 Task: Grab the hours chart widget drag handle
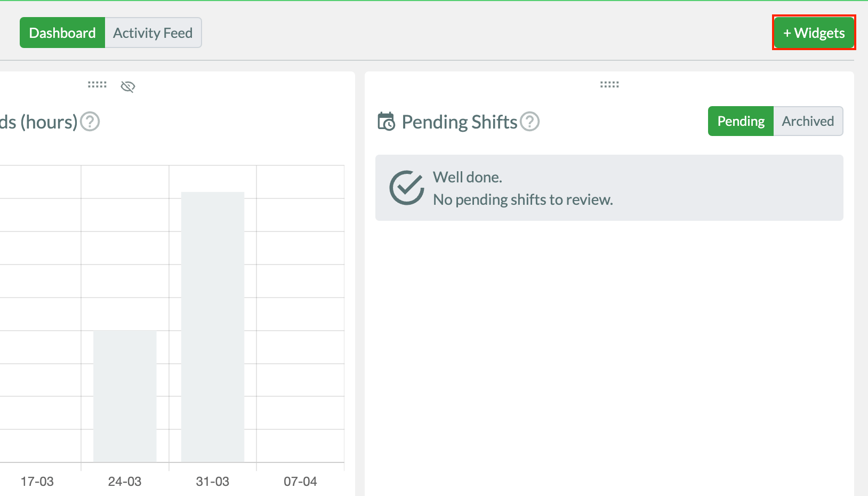[97, 85]
